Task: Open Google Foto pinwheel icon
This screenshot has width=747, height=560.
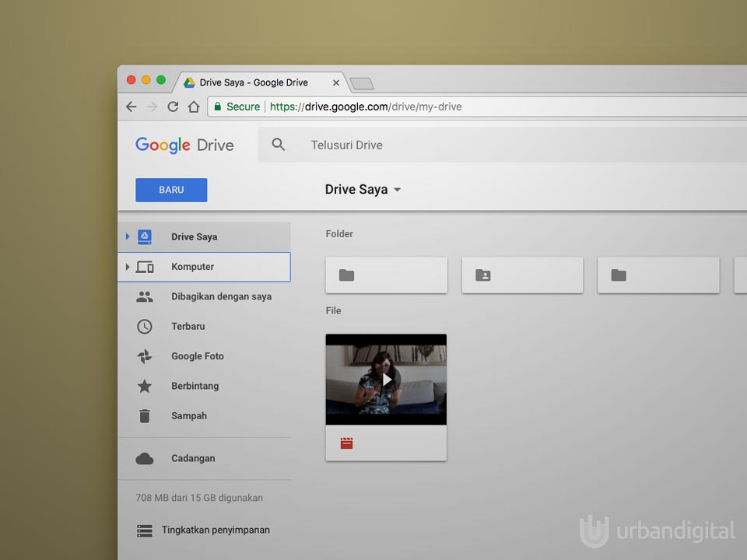Action: (145, 356)
